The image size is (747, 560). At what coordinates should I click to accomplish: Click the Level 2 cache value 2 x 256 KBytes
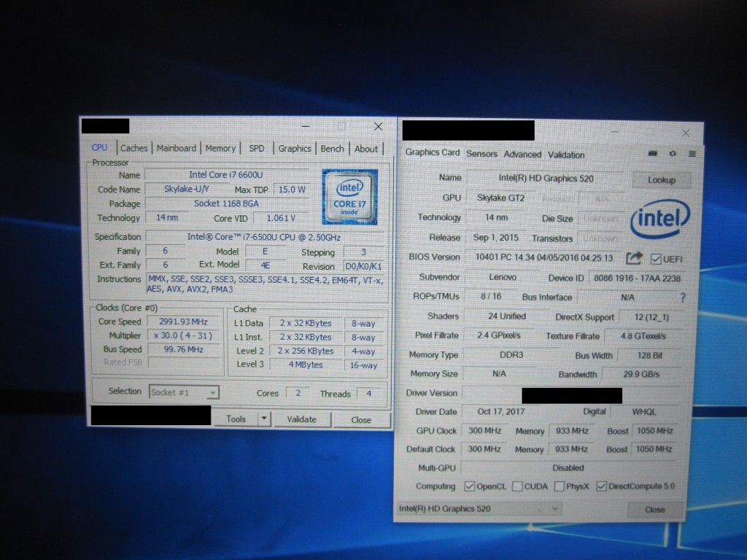pos(306,351)
